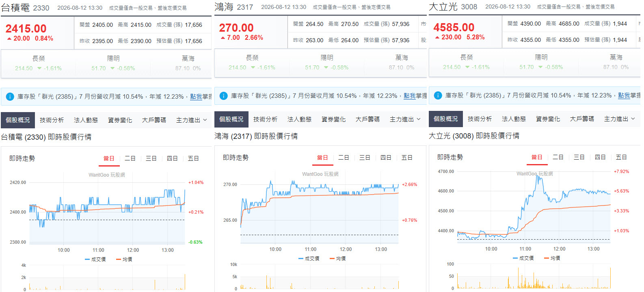Click the 大立光 (3008) 即時股價行情 heading
Image resolution: width=644 pixels, height=292 pixels.
[474, 136]
